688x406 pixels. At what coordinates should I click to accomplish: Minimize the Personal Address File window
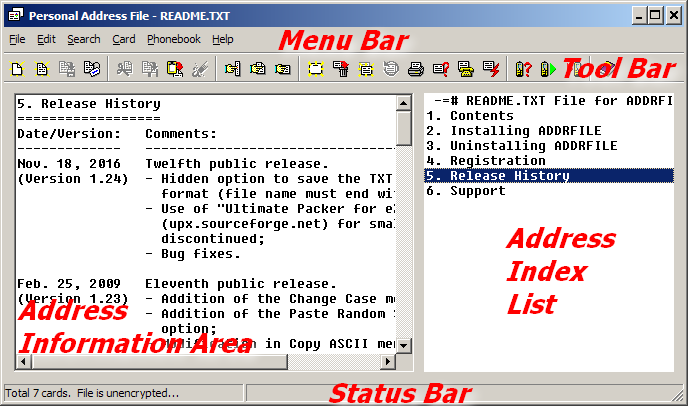click(639, 15)
